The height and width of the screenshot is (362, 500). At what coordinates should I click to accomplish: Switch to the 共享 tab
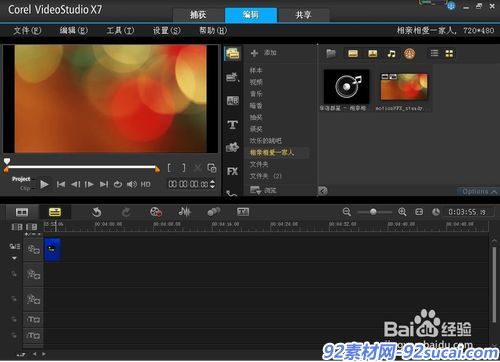[x=303, y=15]
